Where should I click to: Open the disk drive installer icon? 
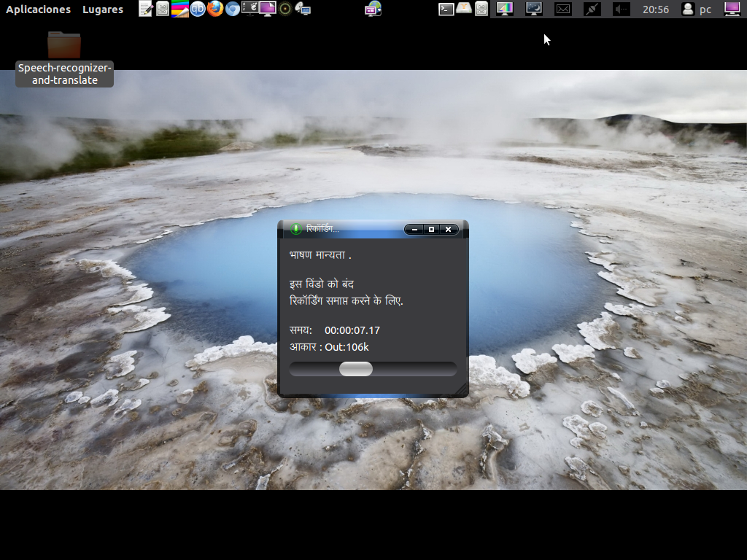pyautogui.click(x=463, y=9)
